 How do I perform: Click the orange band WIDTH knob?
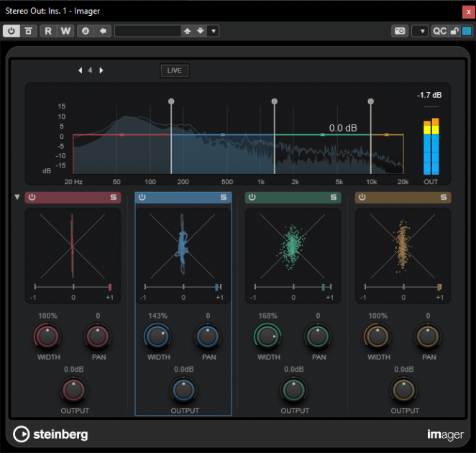377,337
